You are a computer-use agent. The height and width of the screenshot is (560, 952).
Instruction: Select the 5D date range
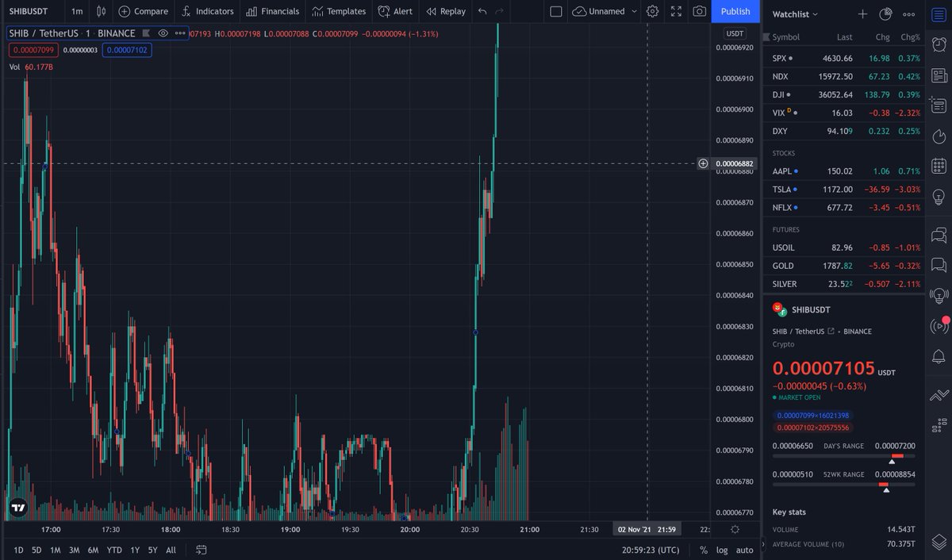pyautogui.click(x=36, y=550)
